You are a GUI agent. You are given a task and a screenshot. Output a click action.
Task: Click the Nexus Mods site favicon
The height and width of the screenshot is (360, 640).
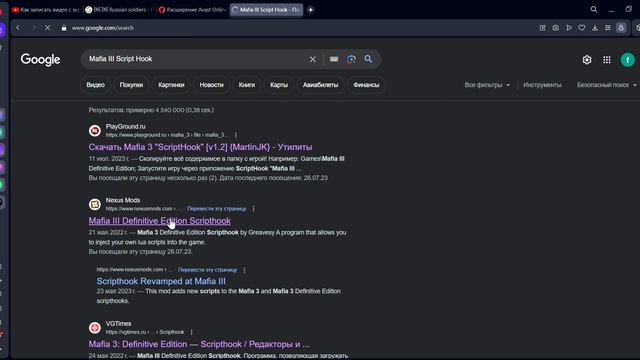pos(95,204)
